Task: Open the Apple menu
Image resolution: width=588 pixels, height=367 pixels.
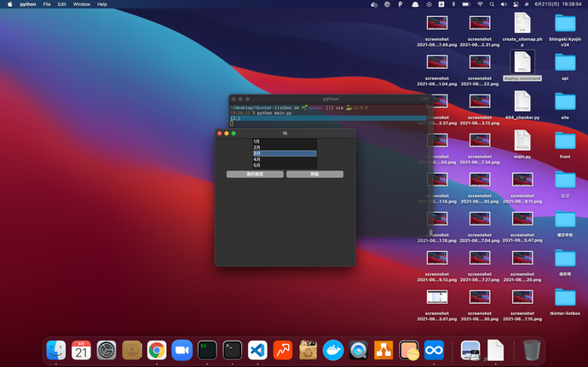Action: (x=10, y=4)
